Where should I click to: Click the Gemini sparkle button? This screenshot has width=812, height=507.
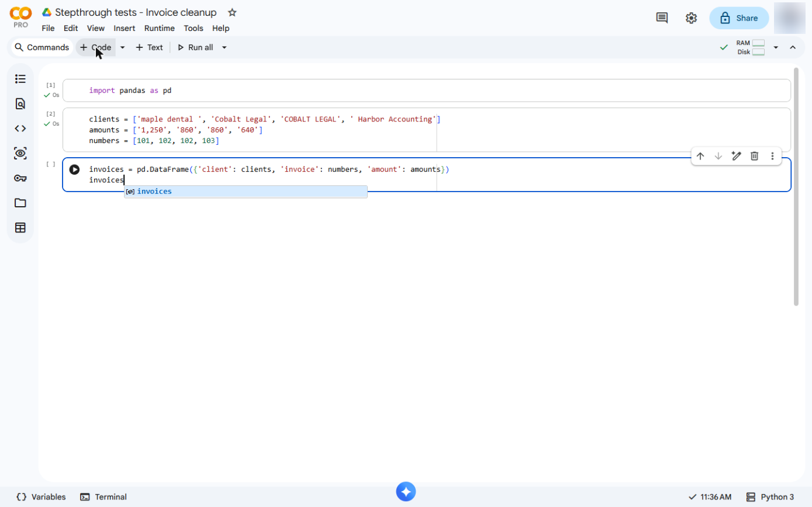(x=406, y=491)
